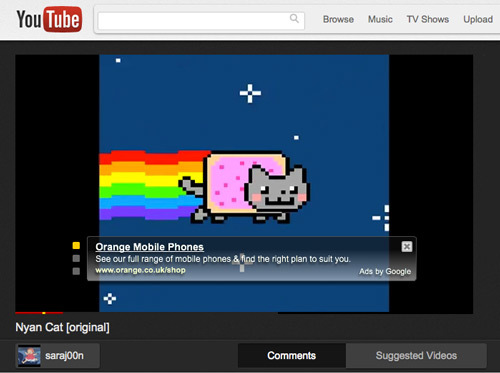Viewport: 500px width, 373px height.
Task: Select the yellow ad indicator square
Action: click(x=76, y=246)
